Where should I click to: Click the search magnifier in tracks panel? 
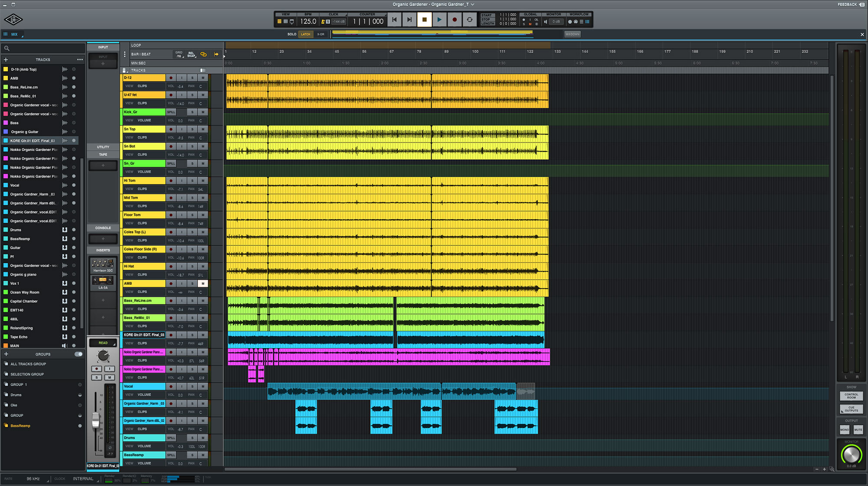click(x=7, y=48)
